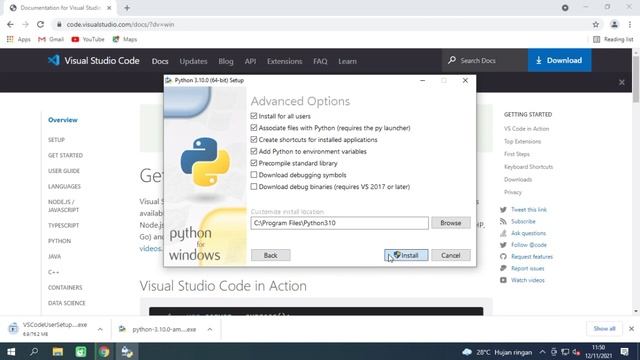The height and width of the screenshot is (360, 640).
Task: Edit the install location path field
Action: pyautogui.click(x=340, y=223)
